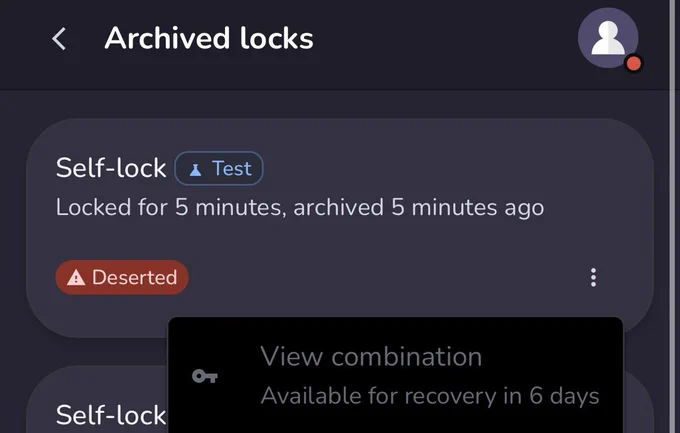Click the top header bar background
This screenshot has height=433, width=680.
tap(434, 43)
